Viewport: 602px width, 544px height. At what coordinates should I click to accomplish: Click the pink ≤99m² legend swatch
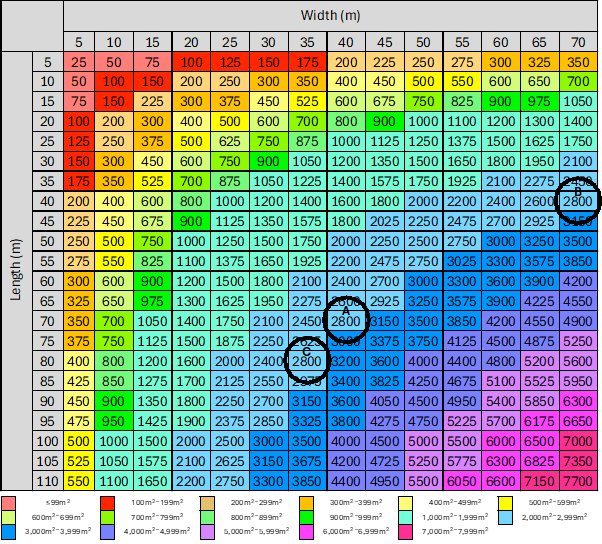8,503
